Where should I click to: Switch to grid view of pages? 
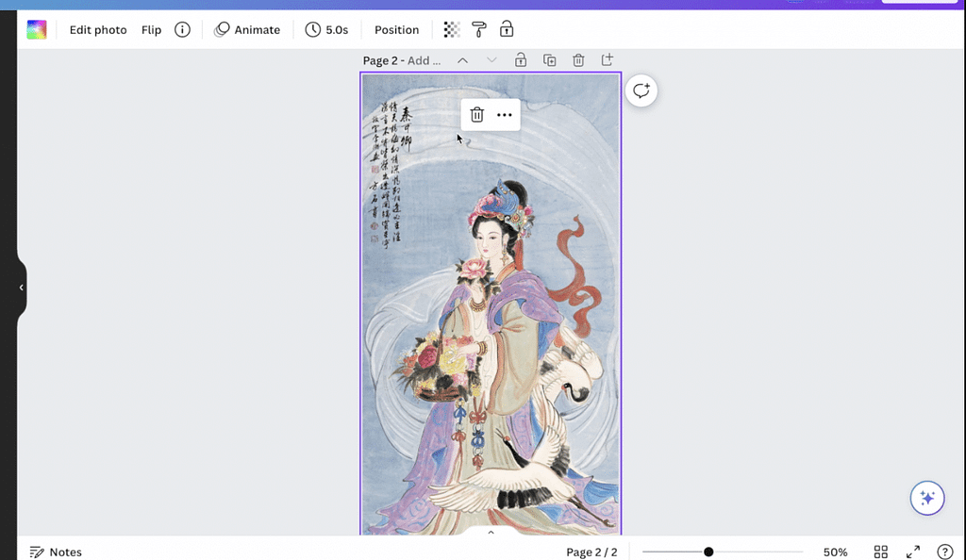click(881, 552)
